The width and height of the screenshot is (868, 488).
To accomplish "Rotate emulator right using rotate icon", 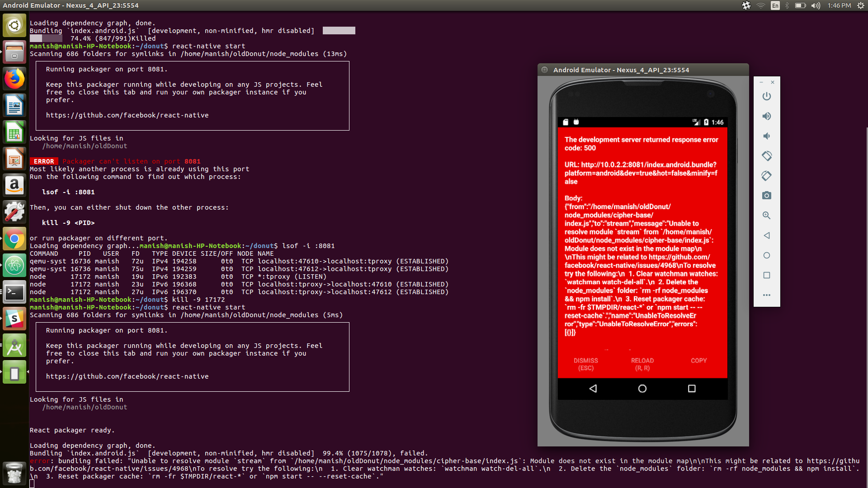I will pos(766,176).
